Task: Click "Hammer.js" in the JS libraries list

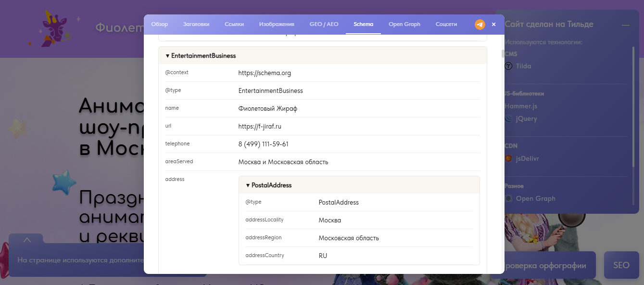Action: click(x=521, y=106)
